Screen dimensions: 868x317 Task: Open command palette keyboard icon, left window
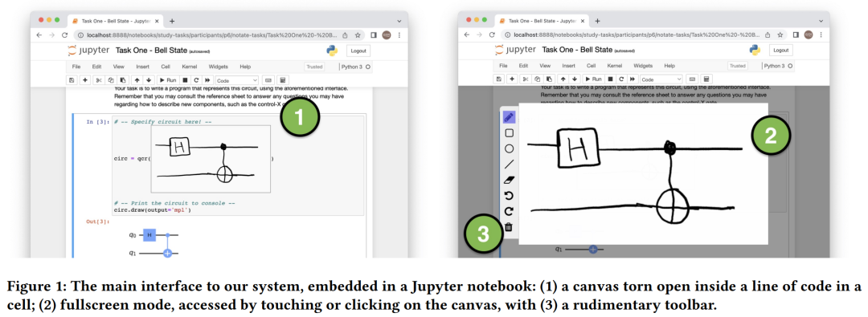click(268, 80)
